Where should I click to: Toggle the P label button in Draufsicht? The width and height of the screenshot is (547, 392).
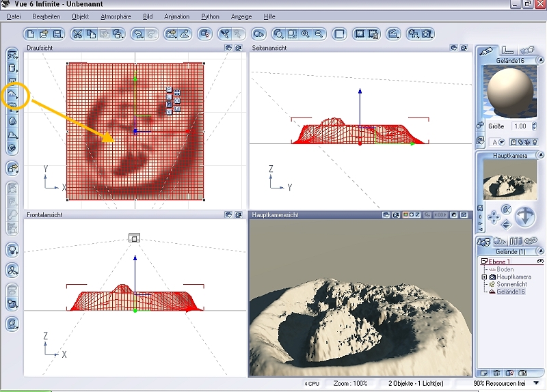169,89
